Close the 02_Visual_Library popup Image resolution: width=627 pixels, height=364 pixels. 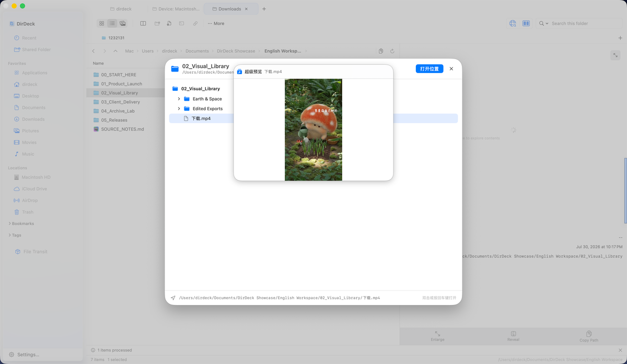[x=451, y=69]
